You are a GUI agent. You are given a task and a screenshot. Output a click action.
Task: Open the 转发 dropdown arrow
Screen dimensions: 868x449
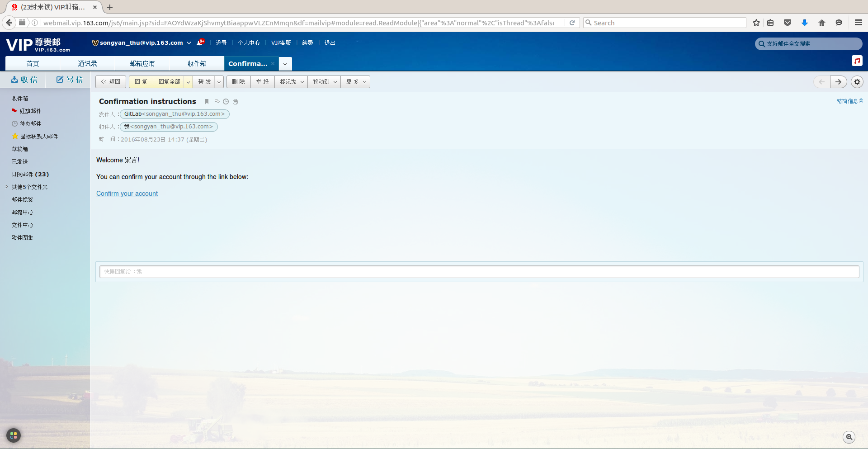coord(219,82)
